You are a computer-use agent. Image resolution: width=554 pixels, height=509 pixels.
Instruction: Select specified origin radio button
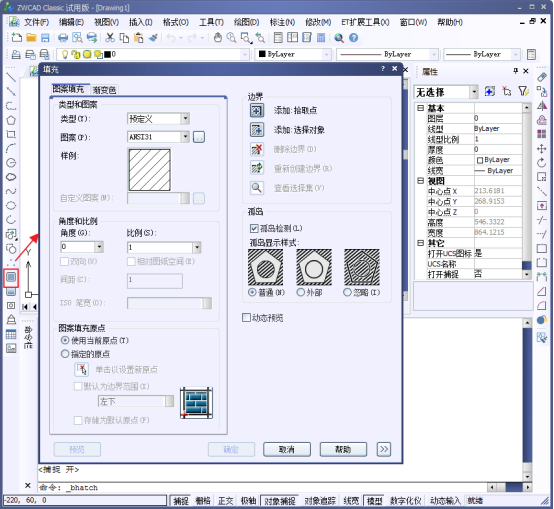pyautogui.click(x=65, y=354)
